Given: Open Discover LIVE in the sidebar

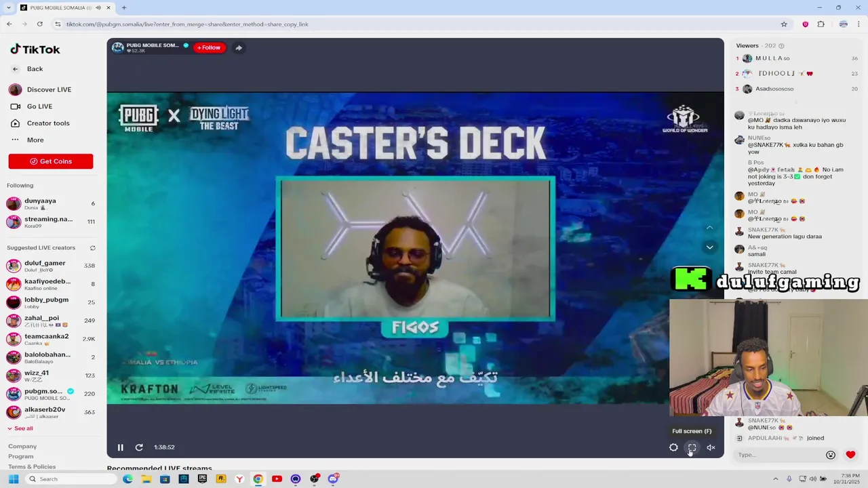Looking at the screenshot, I should click(49, 89).
